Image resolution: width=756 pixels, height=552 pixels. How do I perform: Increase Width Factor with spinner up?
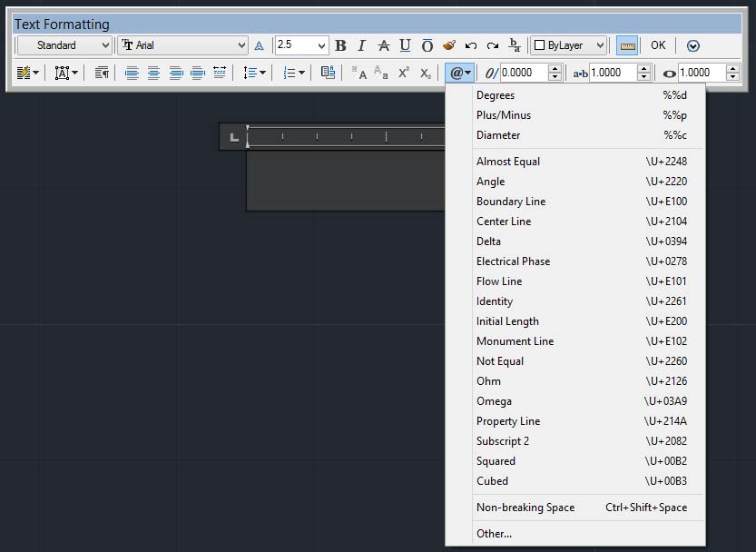(x=733, y=69)
